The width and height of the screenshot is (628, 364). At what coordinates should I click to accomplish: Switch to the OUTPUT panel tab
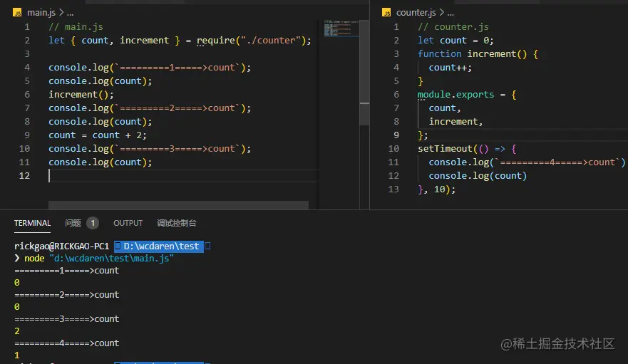pyautogui.click(x=128, y=223)
